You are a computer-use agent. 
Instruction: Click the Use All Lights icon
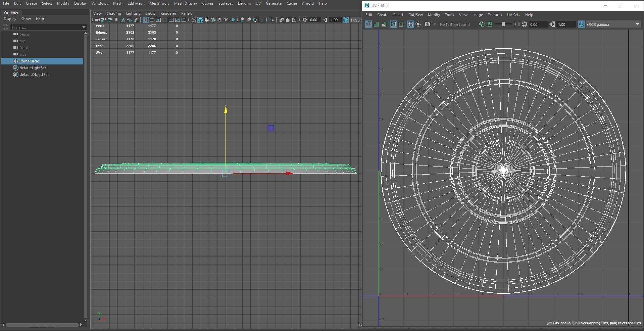click(x=226, y=20)
